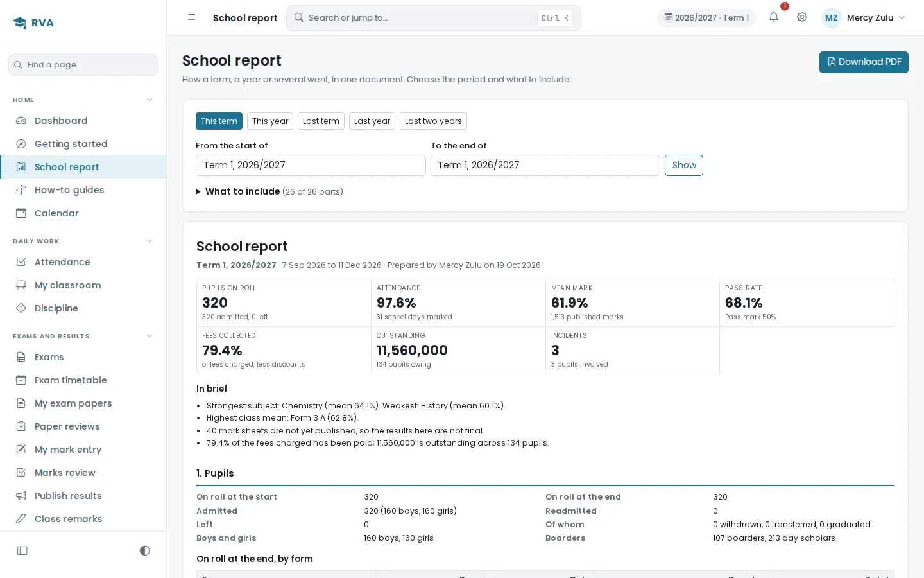This screenshot has width=924, height=578.
Task: Collapse the HOME section chevron
Action: click(x=150, y=100)
